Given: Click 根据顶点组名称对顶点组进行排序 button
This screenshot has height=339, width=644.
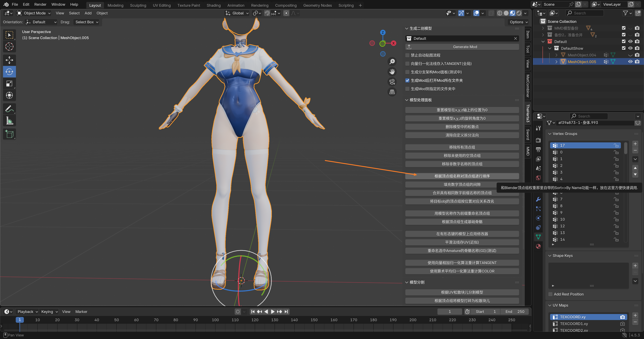Looking at the screenshot, I should [x=462, y=176].
